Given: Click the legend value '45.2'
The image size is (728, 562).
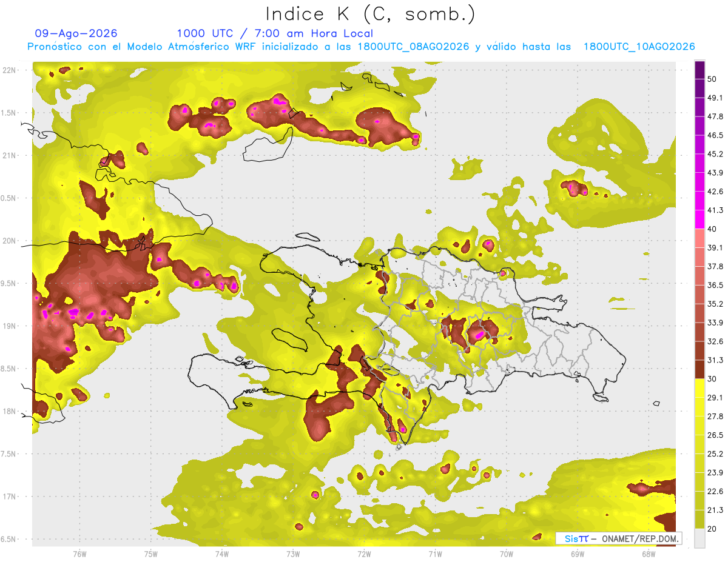Looking at the screenshot, I should tap(715, 154).
